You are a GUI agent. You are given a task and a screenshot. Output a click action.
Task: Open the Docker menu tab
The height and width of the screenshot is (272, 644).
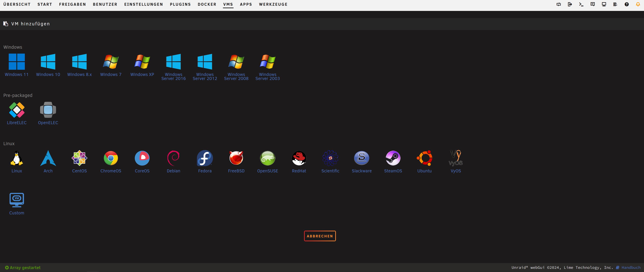[207, 4]
